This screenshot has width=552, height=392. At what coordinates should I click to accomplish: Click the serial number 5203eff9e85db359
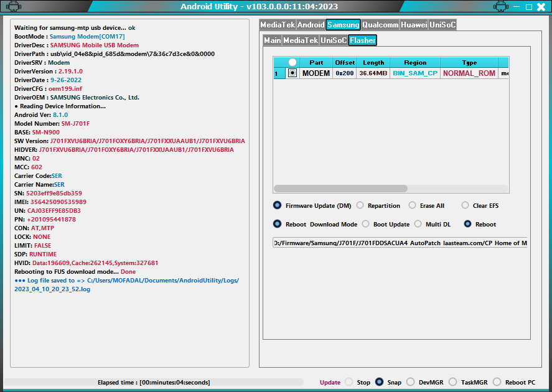54,193
